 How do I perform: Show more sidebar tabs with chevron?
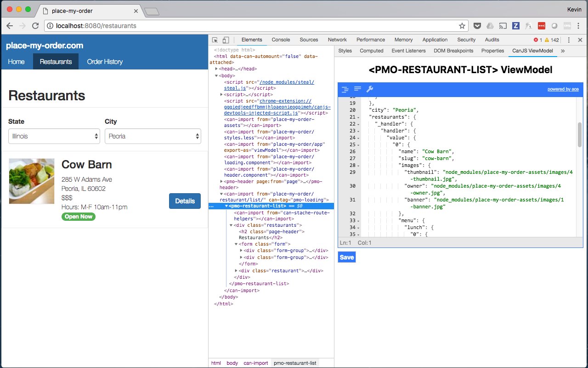click(x=563, y=51)
